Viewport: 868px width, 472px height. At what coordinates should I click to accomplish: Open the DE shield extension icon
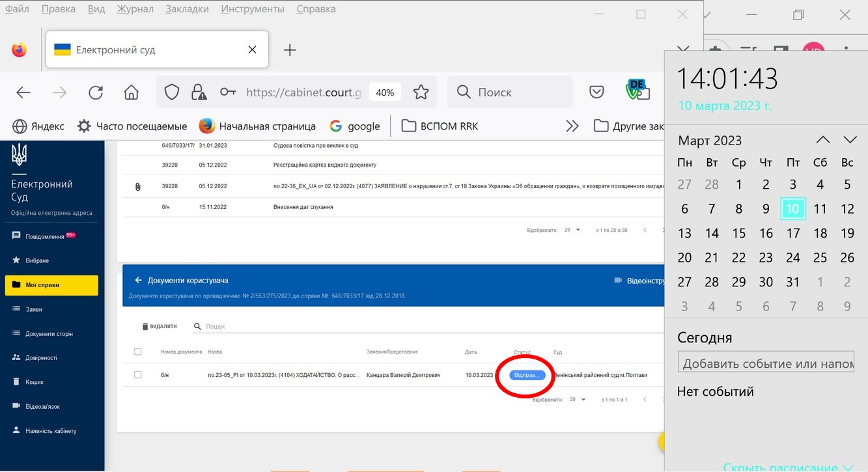pos(637,90)
